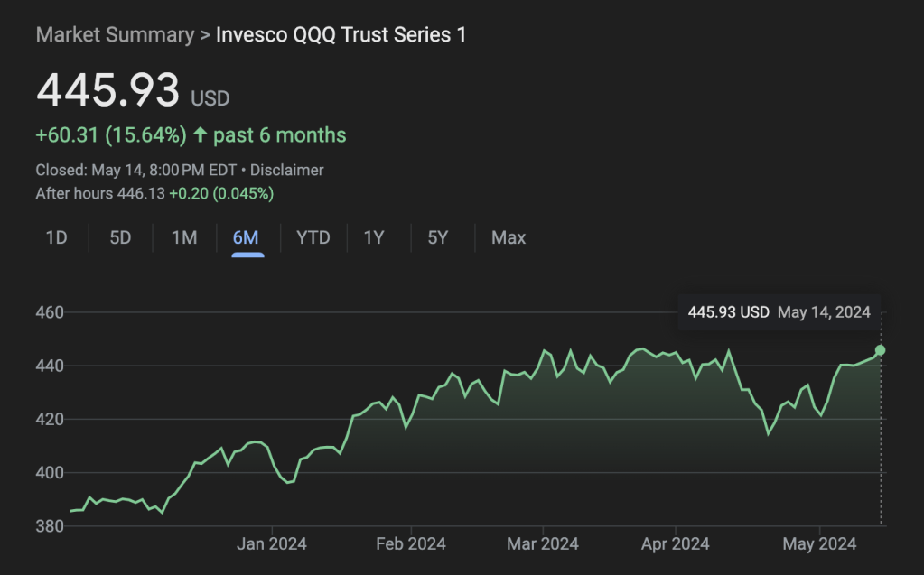The image size is (924, 575).
Task: Click the large 445.93 price figure
Action: pyautogui.click(x=108, y=90)
